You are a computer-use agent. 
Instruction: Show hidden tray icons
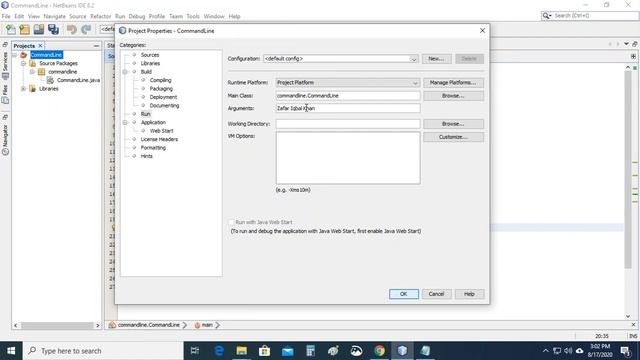point(545,351)
